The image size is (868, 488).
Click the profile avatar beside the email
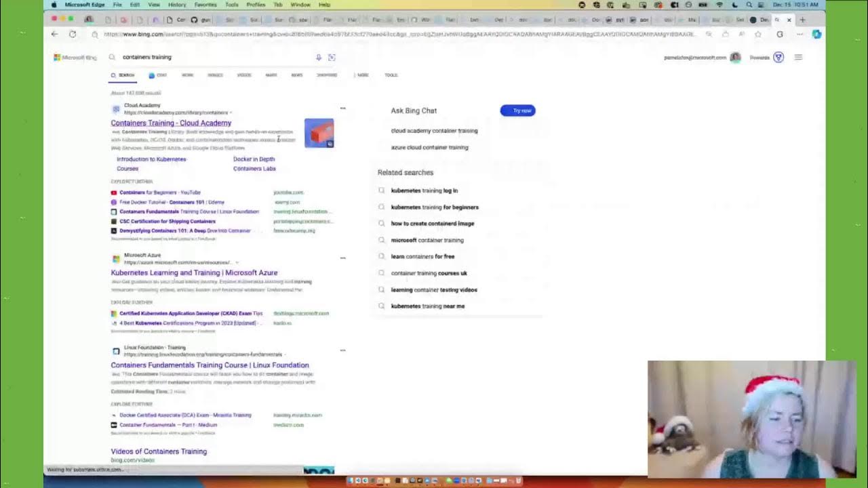[736, 58]
